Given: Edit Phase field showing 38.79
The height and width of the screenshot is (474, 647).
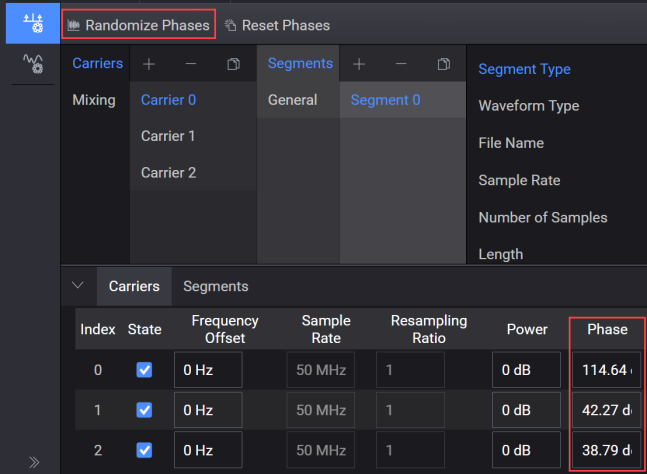Looking at the screenshot, I should (x=607, y=450).
